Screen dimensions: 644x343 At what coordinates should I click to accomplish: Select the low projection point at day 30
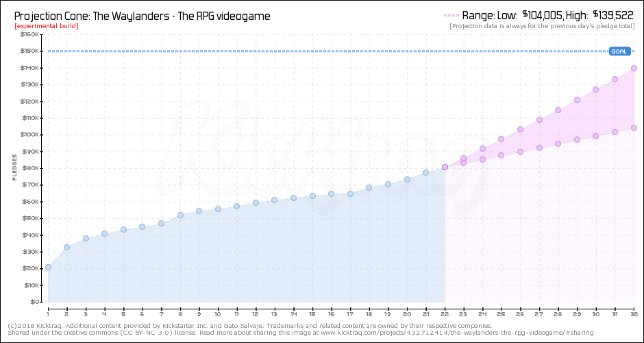pyautogui.click(x=595, y=136)
